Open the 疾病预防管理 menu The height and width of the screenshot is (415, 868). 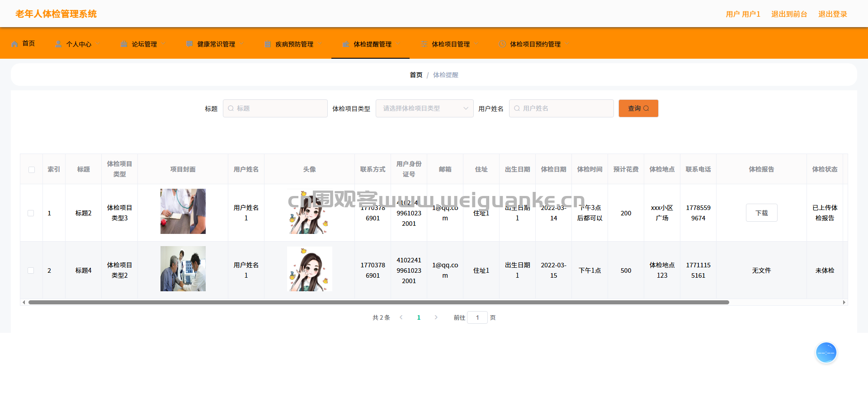coord(294,44)
